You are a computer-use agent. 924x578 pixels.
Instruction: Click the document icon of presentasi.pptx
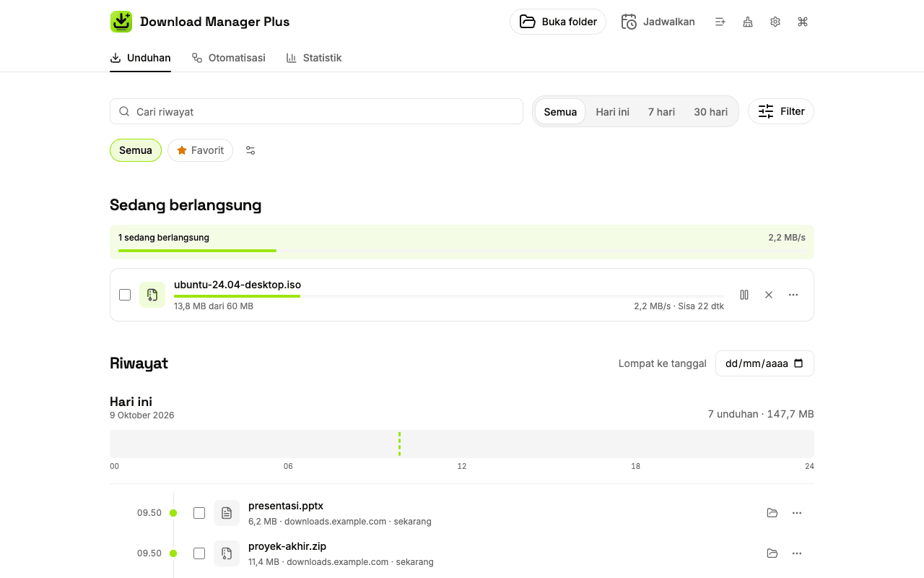click(227, 513)
